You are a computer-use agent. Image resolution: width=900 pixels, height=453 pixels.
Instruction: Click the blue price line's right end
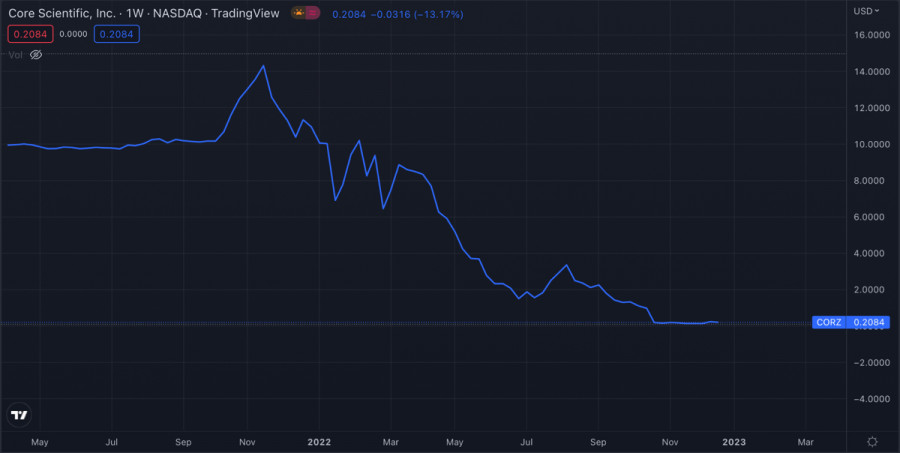coord(717,323)
